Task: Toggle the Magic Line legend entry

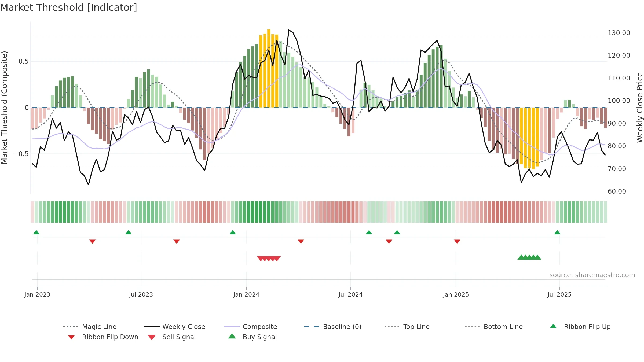Action: pos(90,327)
